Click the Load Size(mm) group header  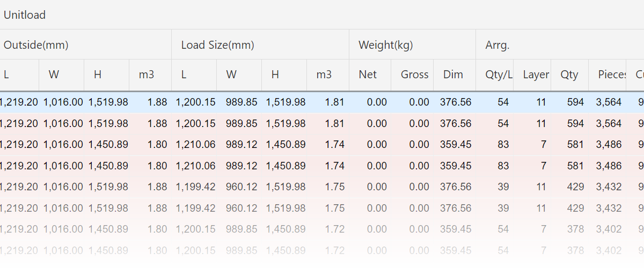pyautogui.click(x=217, y=45)
